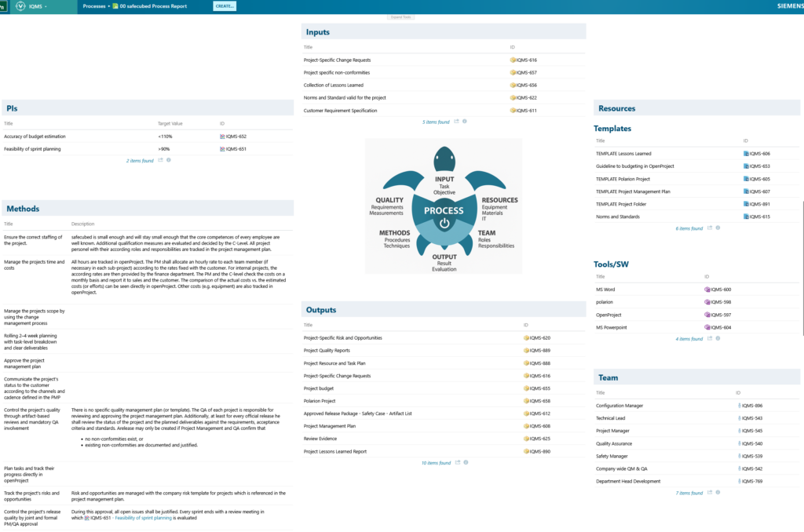Click export icon below the PIs table
804x532 pixels.
160,160
